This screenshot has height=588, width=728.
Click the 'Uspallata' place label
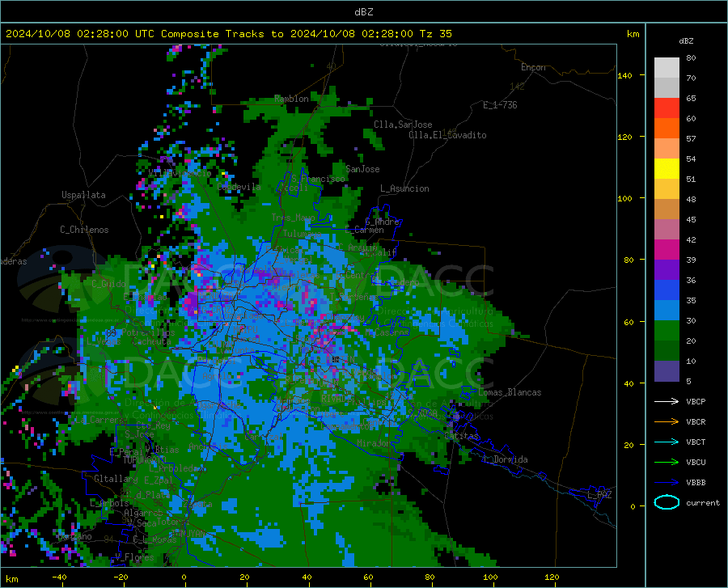pos(83,195)
